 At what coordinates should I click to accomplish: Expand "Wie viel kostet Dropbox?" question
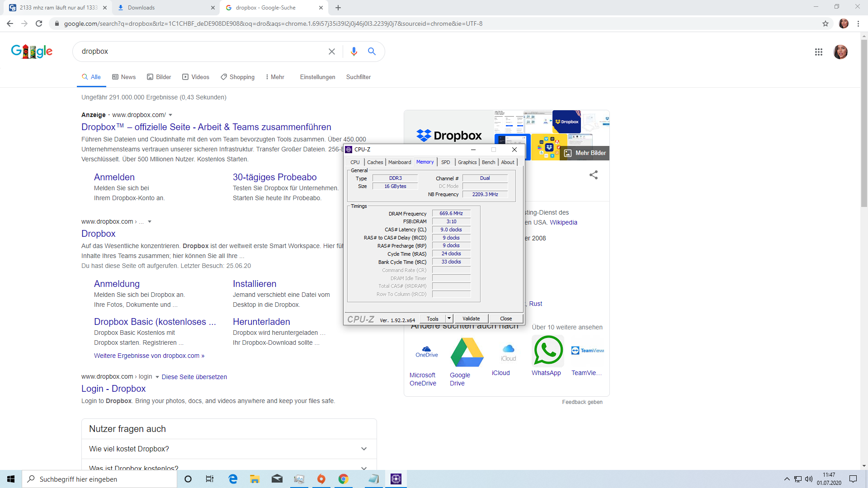pyautogui.click(x=364, y=449)
